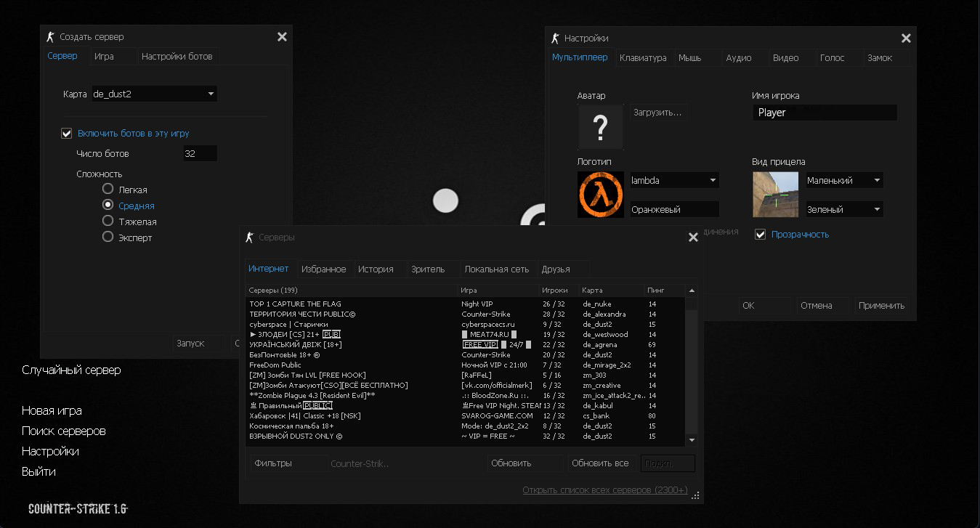Switch to the Клавиатура tab
The image size is (980, 528).
pos(643,58)
